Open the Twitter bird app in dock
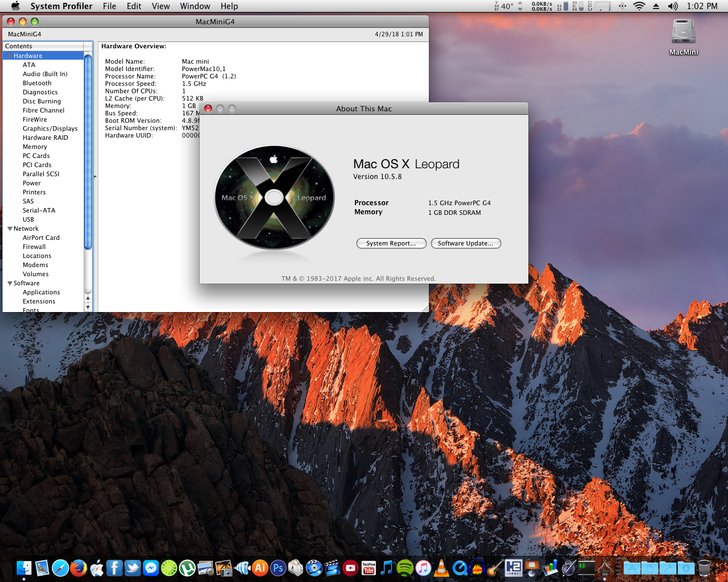The width and height of the screenshot is (728, 582). [x=133, y=568]
